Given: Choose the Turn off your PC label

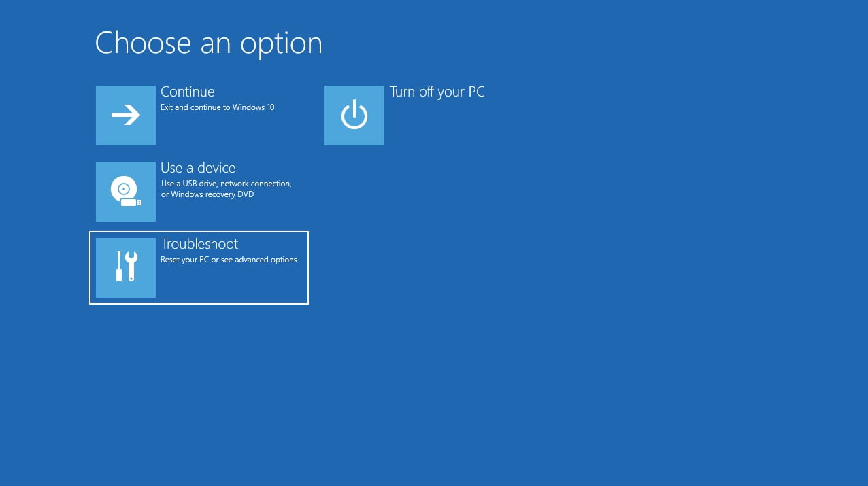Looking at the screenshot, I should coord(437,92).
